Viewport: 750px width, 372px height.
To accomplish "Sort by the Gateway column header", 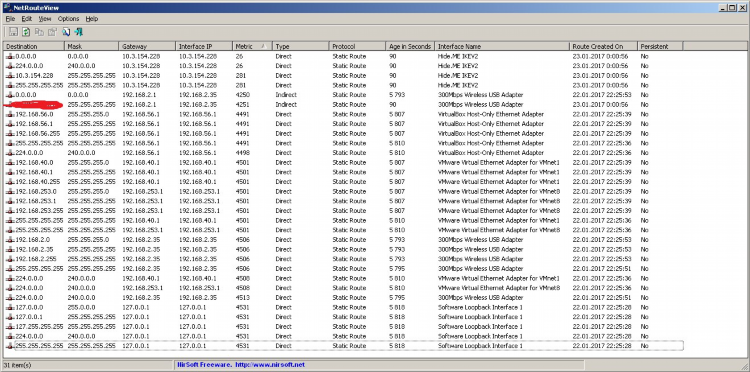I will (147, 46).
